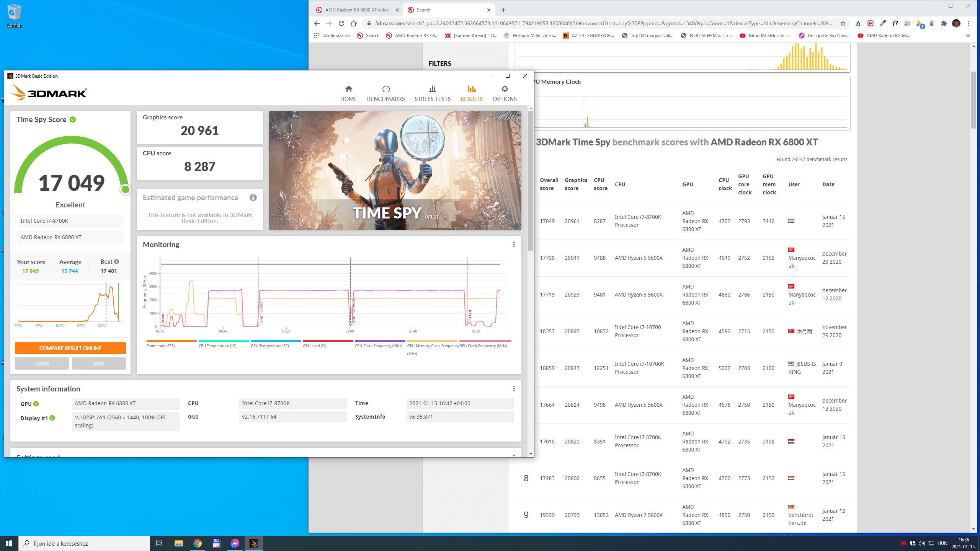980x551 pixels.
Task: Click COMPARE RESULT ONLINE button
Action: point(70,348)
